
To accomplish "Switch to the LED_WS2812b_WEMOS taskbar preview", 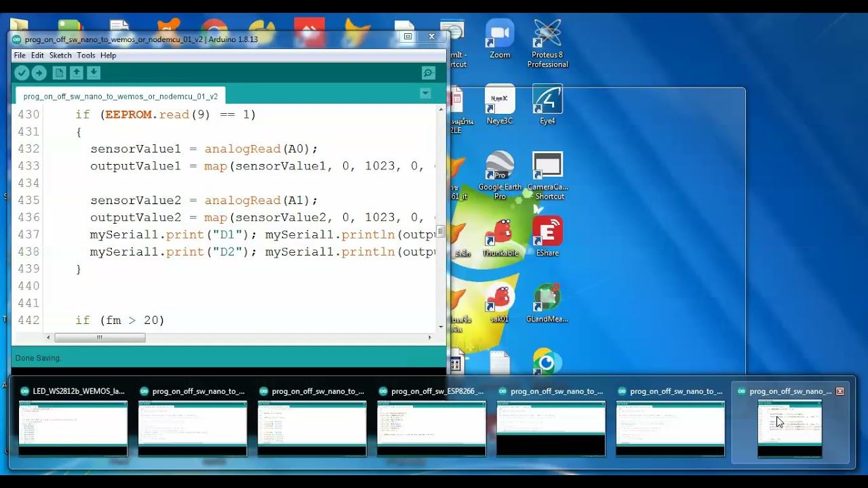I will (x=73, y=422).
